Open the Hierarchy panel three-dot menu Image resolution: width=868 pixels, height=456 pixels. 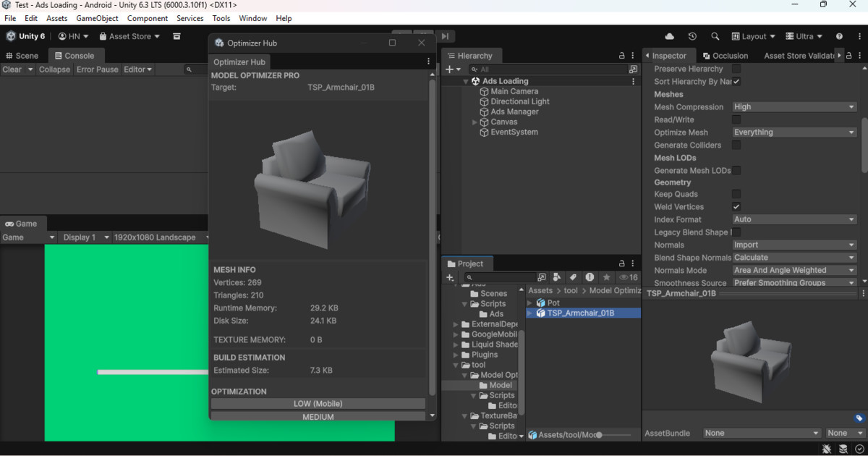click(634, 56)
